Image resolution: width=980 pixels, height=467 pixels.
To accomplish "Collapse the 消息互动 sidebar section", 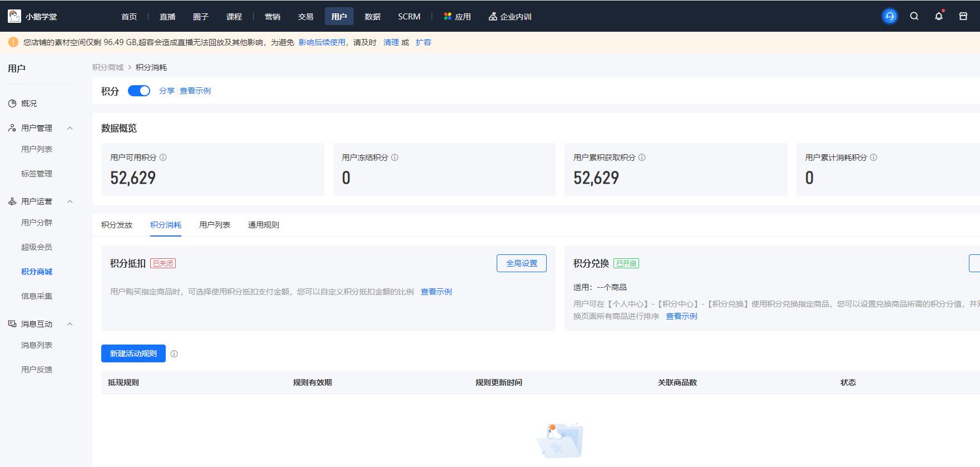I will [70, 324].
